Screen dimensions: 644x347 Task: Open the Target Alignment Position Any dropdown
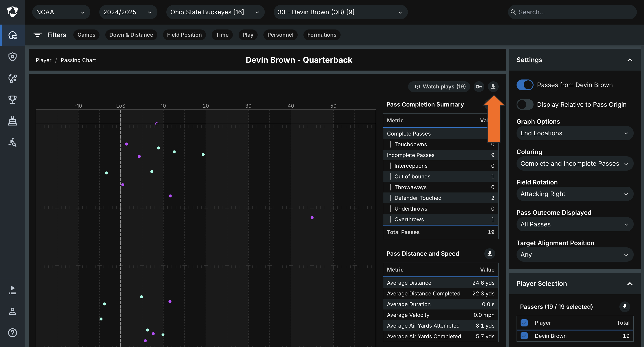pos(575,255)
